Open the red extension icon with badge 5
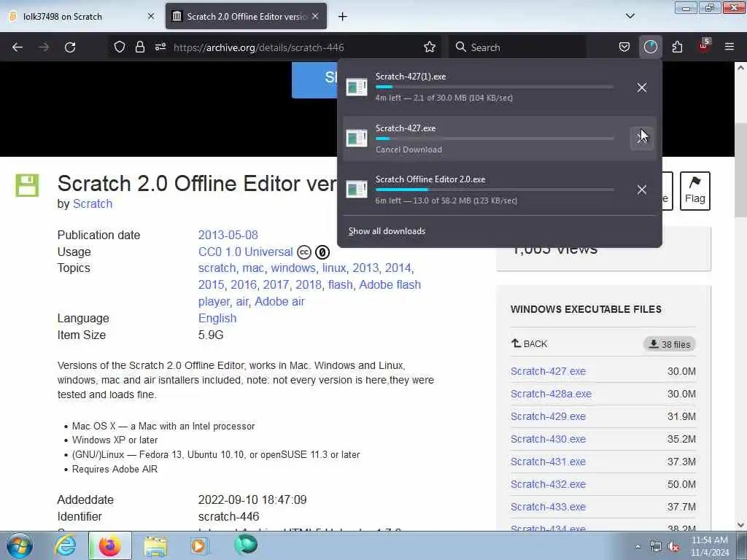Screen dimensions: 747x560 [x=704, y=46]
